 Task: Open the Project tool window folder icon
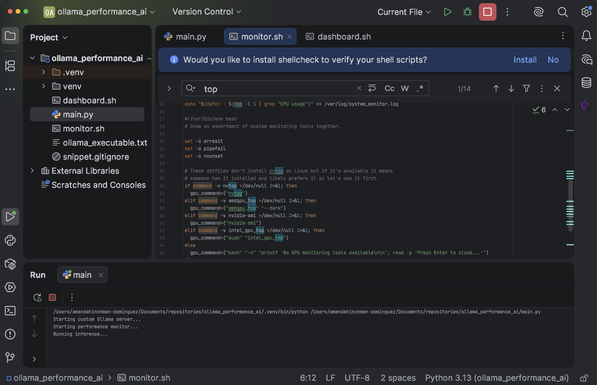pos(10,36)
